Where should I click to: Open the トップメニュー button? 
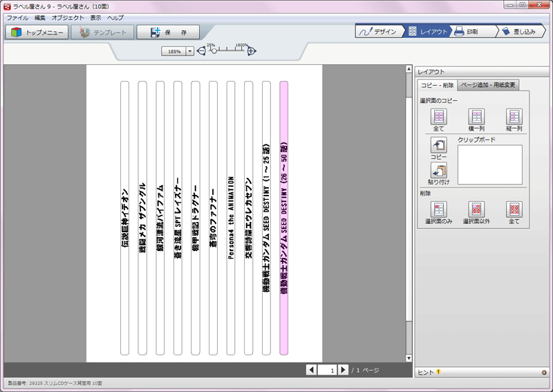pyautogui.click(x=37, y=32)
